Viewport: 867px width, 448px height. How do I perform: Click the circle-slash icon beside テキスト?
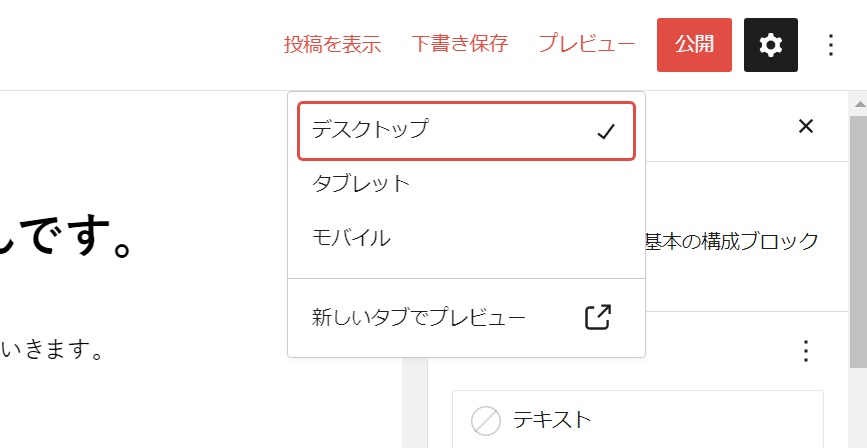tap(485, 421)
